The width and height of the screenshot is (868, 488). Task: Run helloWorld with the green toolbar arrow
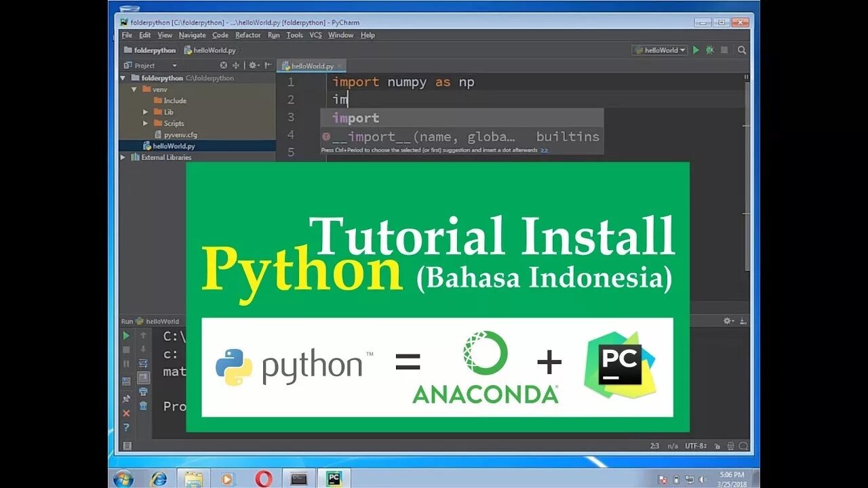click(696, 50)
